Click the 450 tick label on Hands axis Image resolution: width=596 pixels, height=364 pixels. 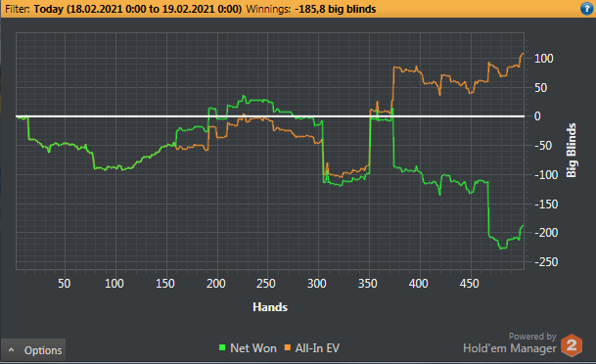470,284
